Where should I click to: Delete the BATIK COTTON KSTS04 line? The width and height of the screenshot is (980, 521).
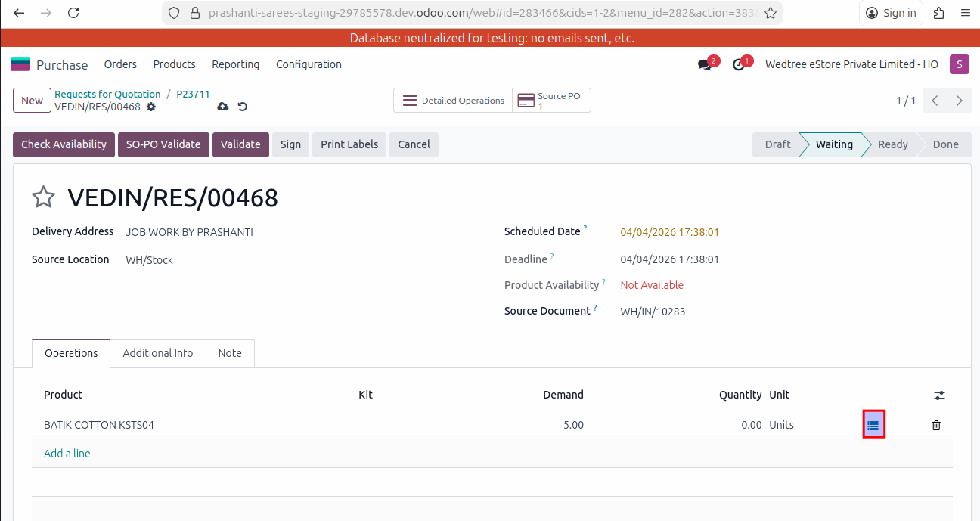click(936, 425)
